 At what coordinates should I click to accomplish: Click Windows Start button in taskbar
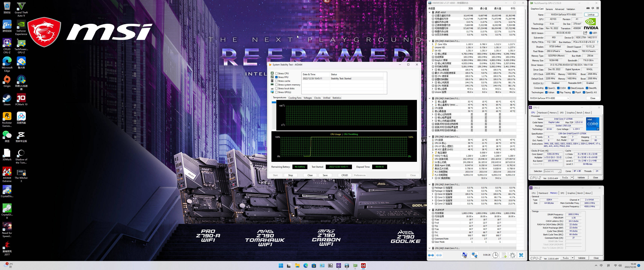point(281,265)
